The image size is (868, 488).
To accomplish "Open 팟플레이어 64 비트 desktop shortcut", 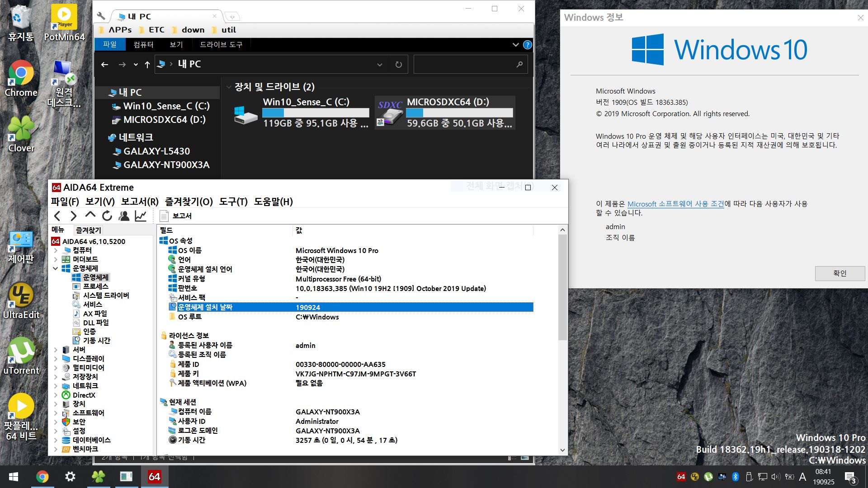I will point(21,417).
